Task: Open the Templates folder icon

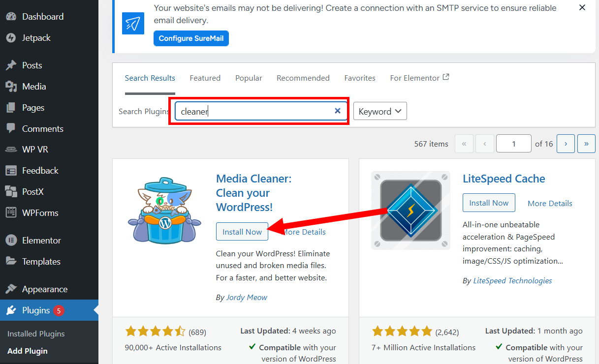Action: click(11, 261)
